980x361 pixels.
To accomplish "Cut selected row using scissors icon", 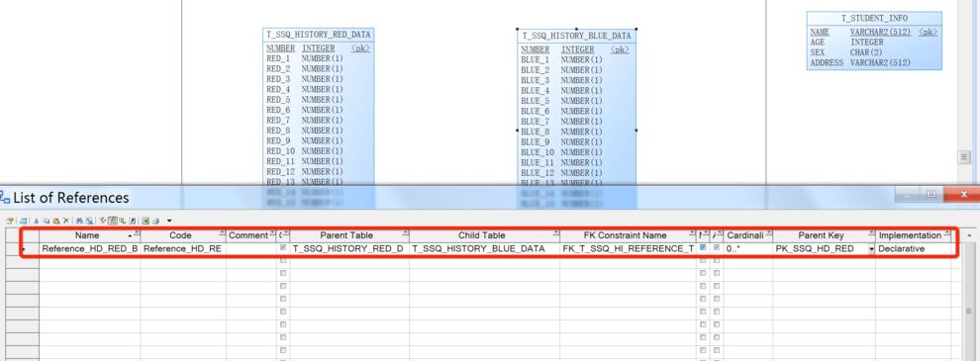I will pos(37,221).
